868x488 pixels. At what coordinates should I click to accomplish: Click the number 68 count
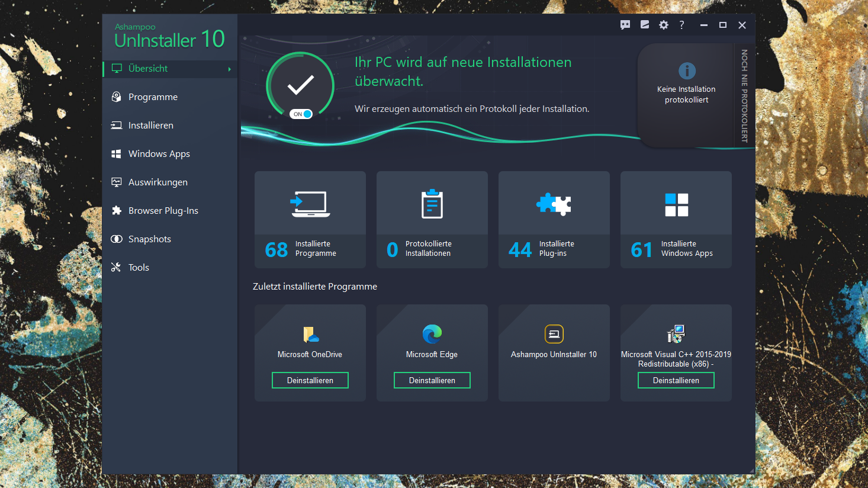[277, 249]
